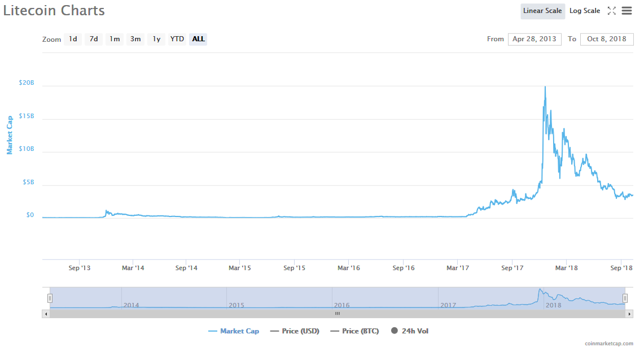Click the 2016 label in navigator
Screen dimensions: 644x360
341,305
